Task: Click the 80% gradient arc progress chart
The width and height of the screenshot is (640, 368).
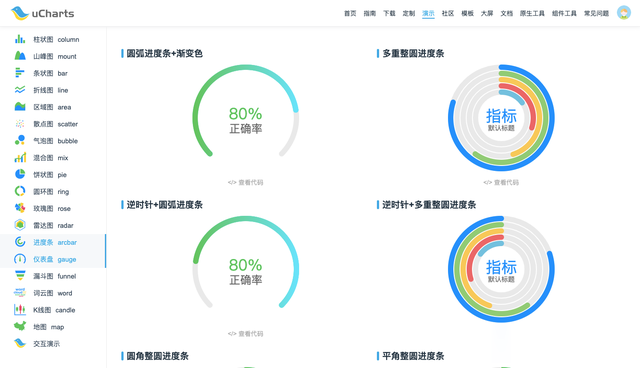Action: (x=245, y=111)
